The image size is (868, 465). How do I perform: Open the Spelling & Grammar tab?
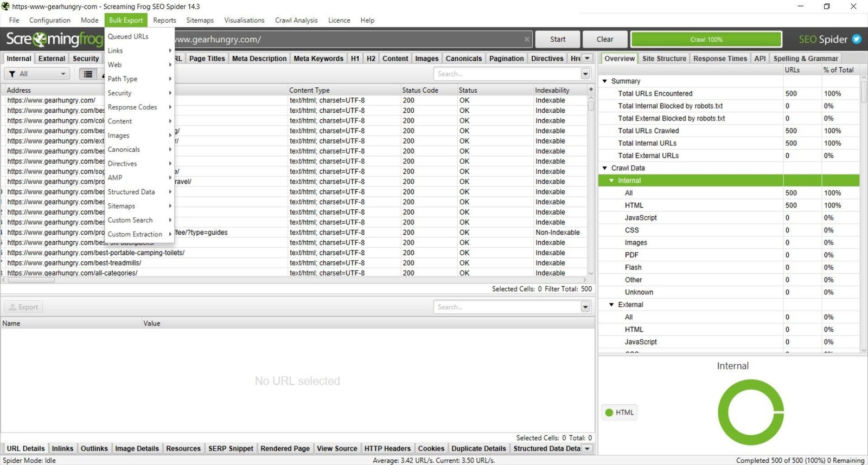[806, 58]
